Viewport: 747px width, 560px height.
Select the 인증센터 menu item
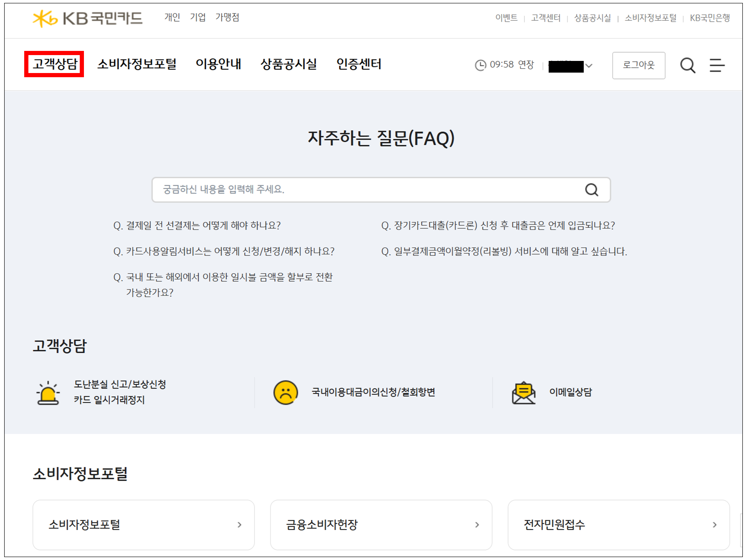coord(359,64)
